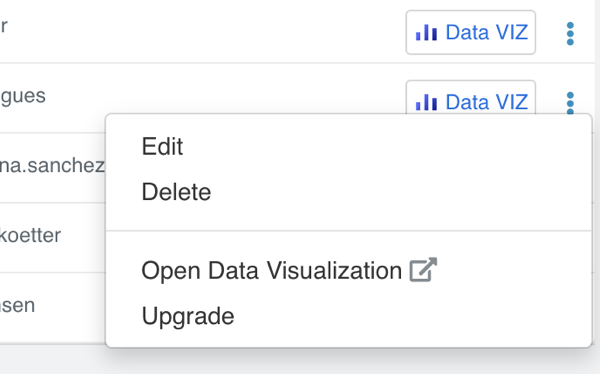Click the bar chart icon in the gues row
600x374 pixels.
(x=426, y=103)
